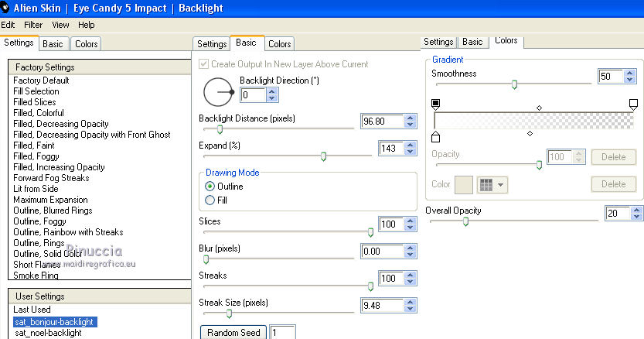
Task: Click the Alien Skin logo icon in title bar
Action: 5,8
